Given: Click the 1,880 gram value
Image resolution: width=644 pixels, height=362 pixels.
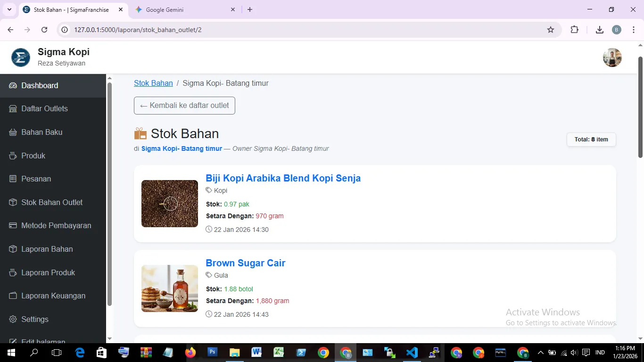Looking at the screenshot, I should [x=272, y=301].
